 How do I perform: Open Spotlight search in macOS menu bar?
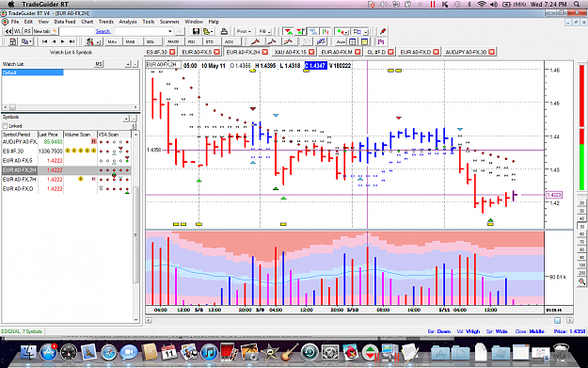577,4
